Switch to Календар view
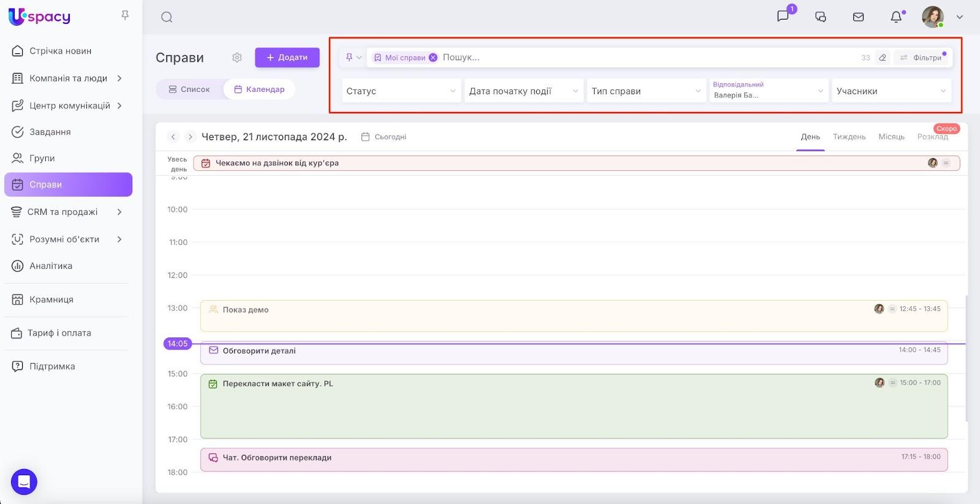The width and height of the screenshot is (980, 504). click(259, 89)
